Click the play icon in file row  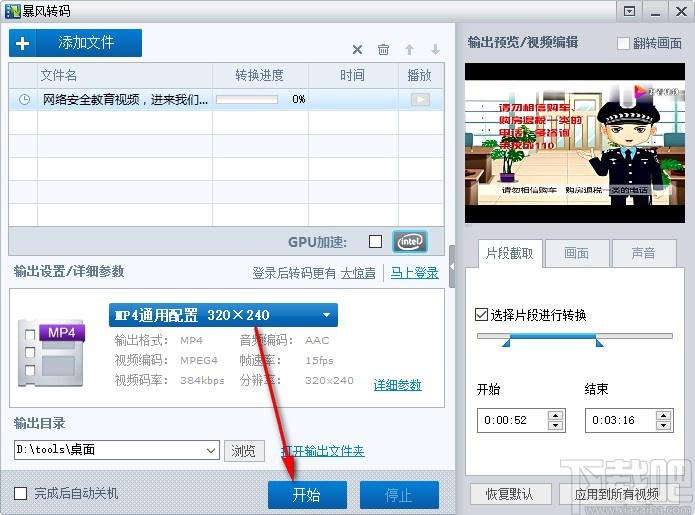click(420, 100)
